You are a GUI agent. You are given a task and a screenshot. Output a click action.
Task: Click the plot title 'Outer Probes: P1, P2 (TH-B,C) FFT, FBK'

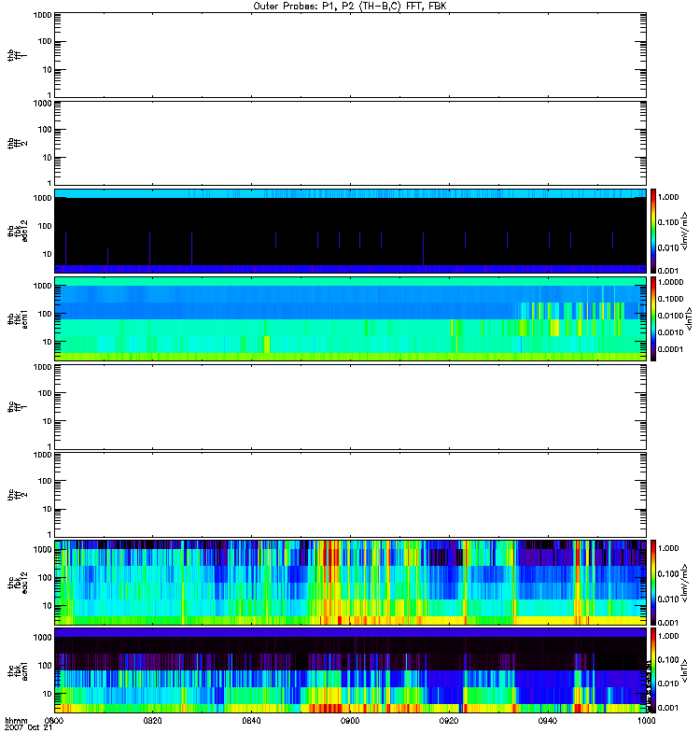click(x=350, y=7)
